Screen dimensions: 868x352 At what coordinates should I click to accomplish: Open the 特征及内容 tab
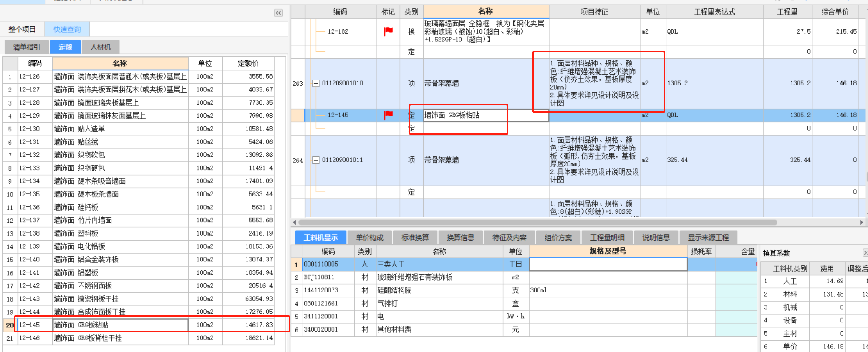pyautogui.click(x=510, y=237)
